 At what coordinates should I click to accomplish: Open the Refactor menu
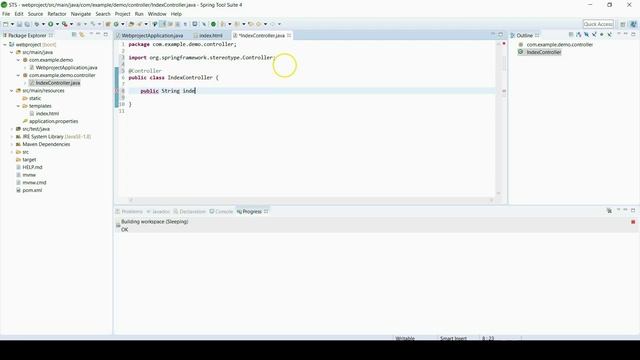pos(57,14)
